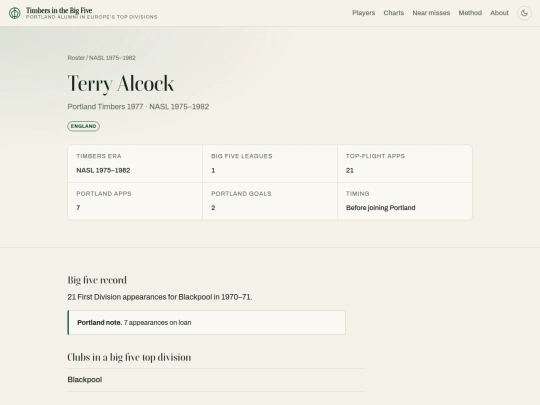Click the Portland Goals value 2

tap(213, 208)
